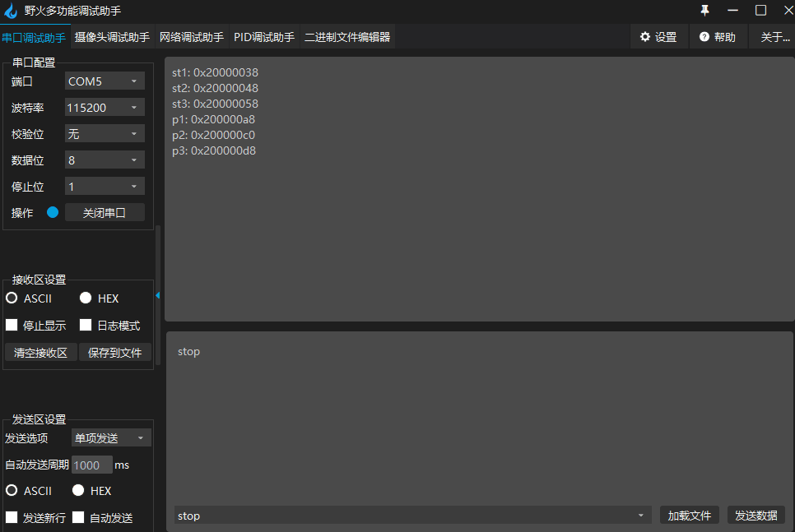Open the 发送选项 单项发送 dropdown
Image resolution: width=795 pixels, height=532 pixels.
[x=111, y=437]
